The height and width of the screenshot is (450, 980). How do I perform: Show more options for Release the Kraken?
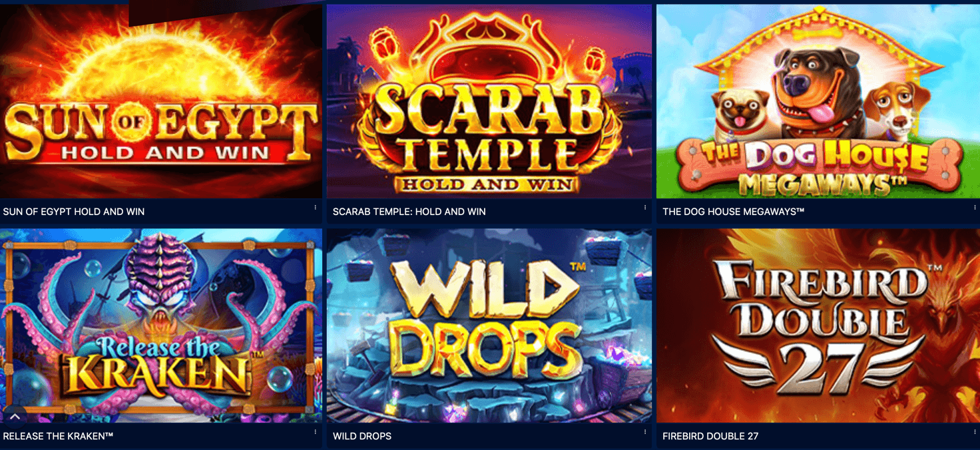(315, 432)
